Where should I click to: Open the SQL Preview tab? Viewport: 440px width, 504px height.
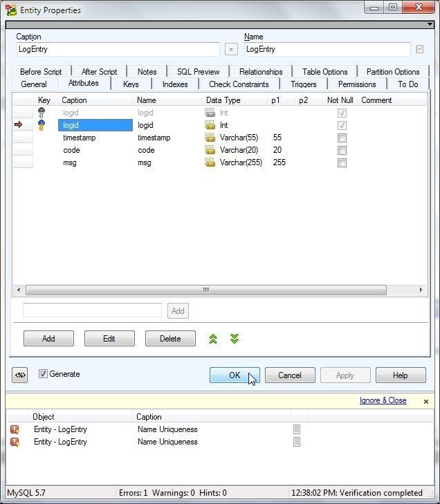click(x=198, y=72)
